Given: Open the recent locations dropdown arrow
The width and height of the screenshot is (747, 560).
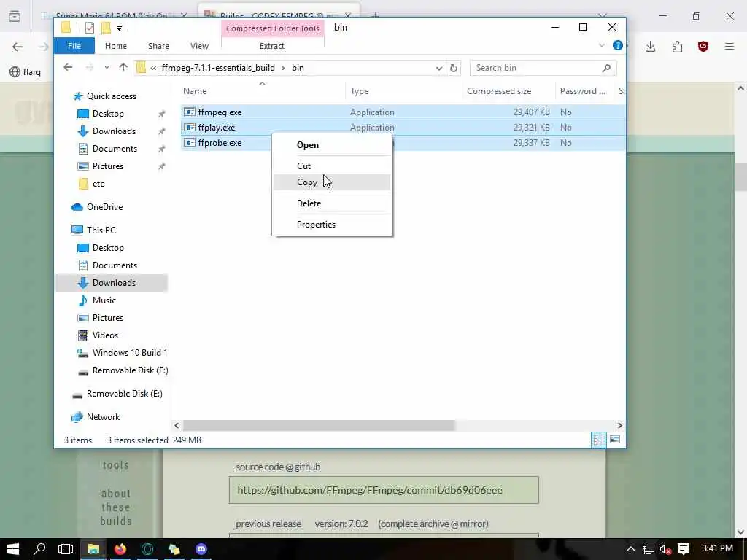Looking at the screenshot, I should pyautogui.click(x=107, y=68).
